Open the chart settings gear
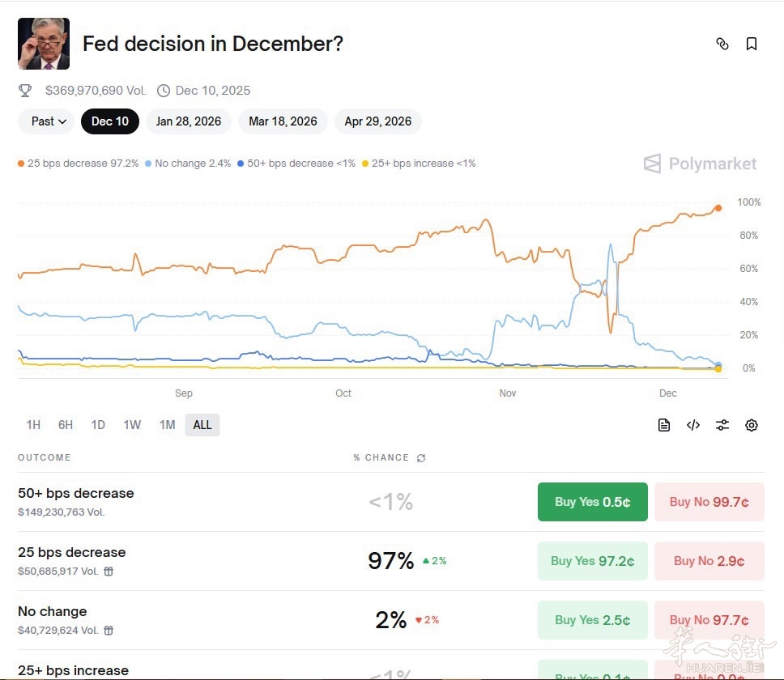 pyautogui.click(x=752, y=425)
